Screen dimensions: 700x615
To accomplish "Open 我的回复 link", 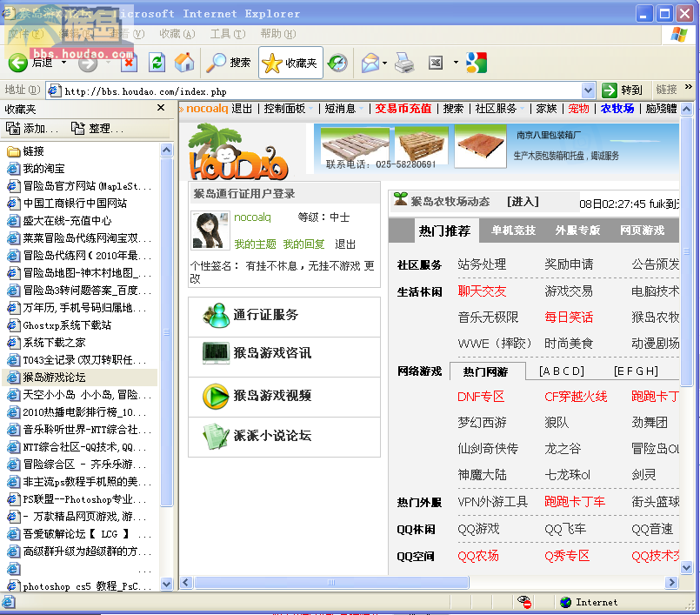I will [303, 244].
